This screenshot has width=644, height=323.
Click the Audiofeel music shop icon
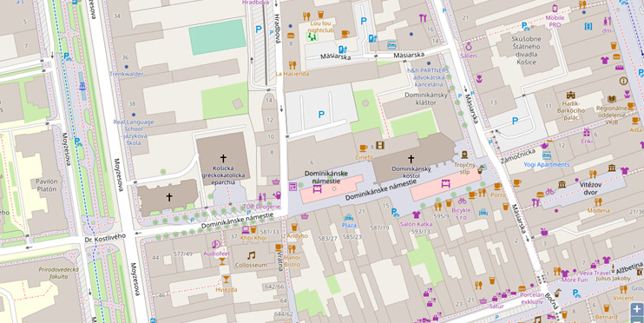pos(215,245)
